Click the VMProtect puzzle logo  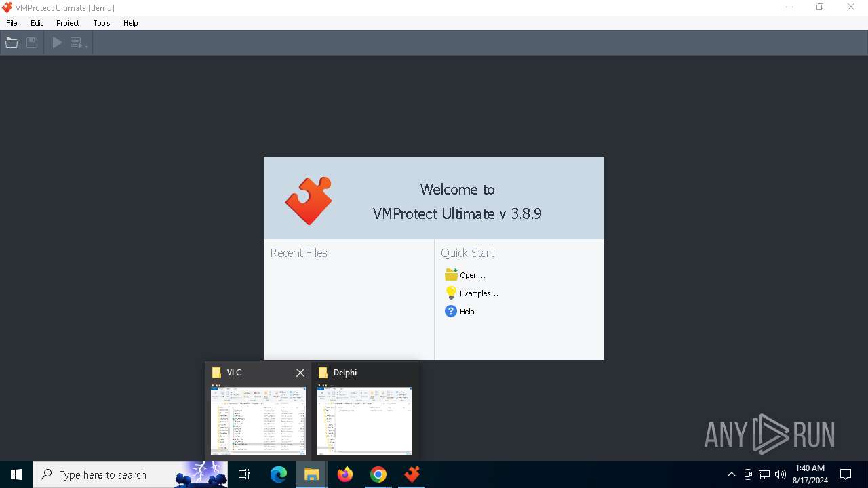pyautogui.click(x=309, y=201)
